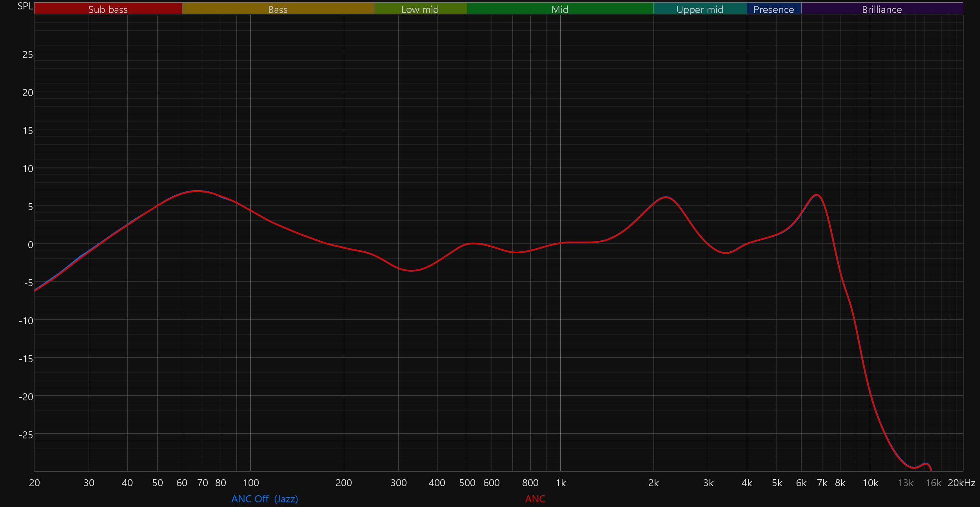980x507 pixels.
Task: Click the 20kHz axis end label
Action: 961,483
